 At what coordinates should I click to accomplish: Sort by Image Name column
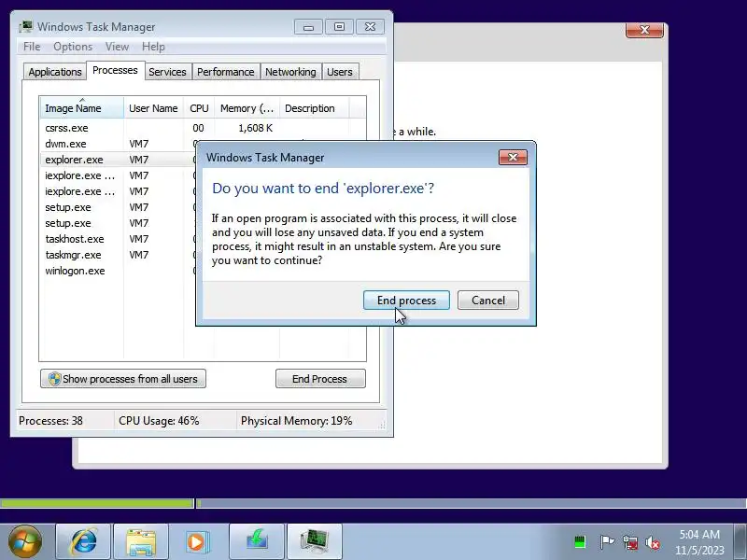click(81, 108)
